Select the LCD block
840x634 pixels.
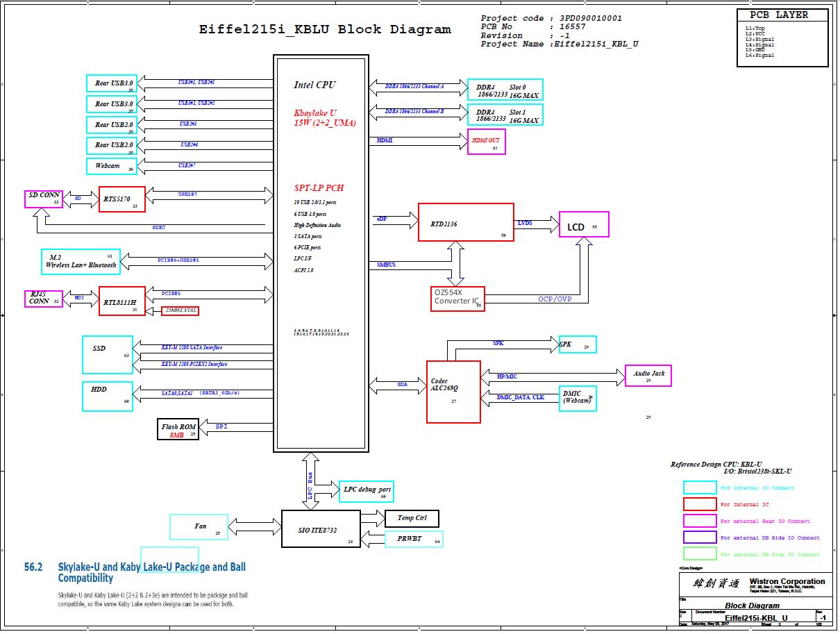tap(584, 224)
